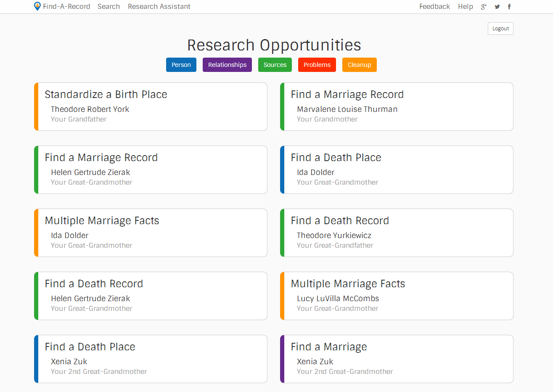Click the name Theodore Robert York

point(90,109)
